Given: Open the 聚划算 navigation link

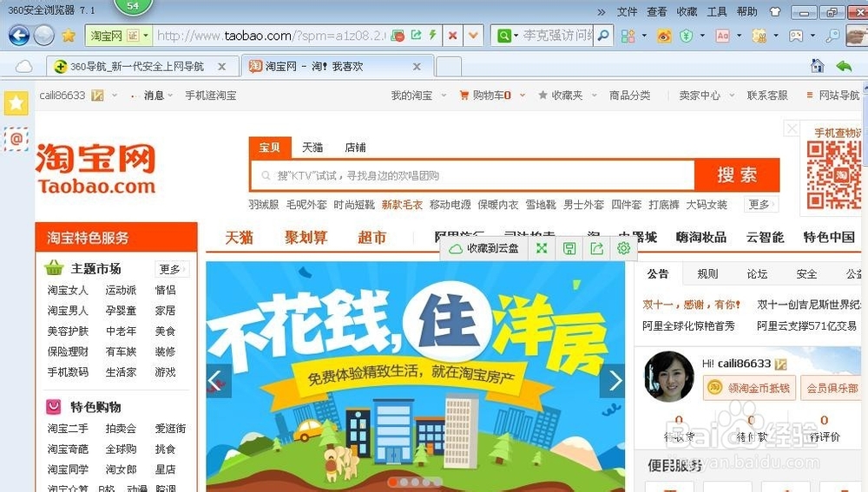Looking at the screenshot, I should tap(306, 238).
